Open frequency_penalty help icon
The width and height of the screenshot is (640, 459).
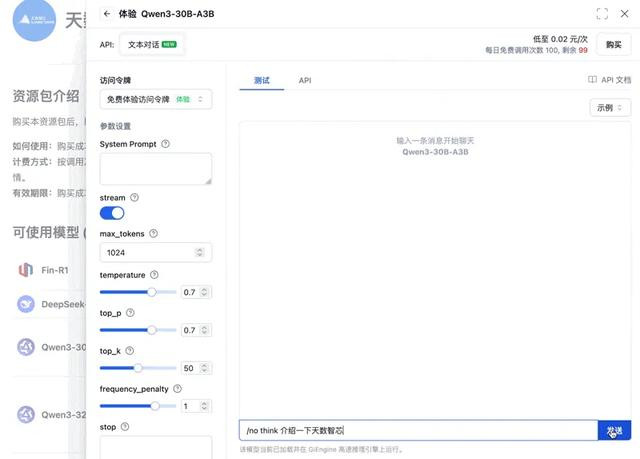(x=178, y=388)
